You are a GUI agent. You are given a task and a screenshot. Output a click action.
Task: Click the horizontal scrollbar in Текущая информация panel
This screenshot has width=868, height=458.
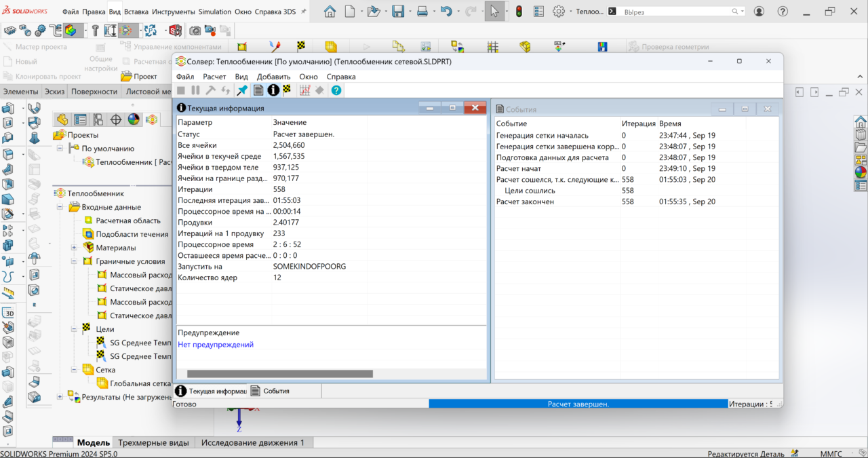click(280, 373)
